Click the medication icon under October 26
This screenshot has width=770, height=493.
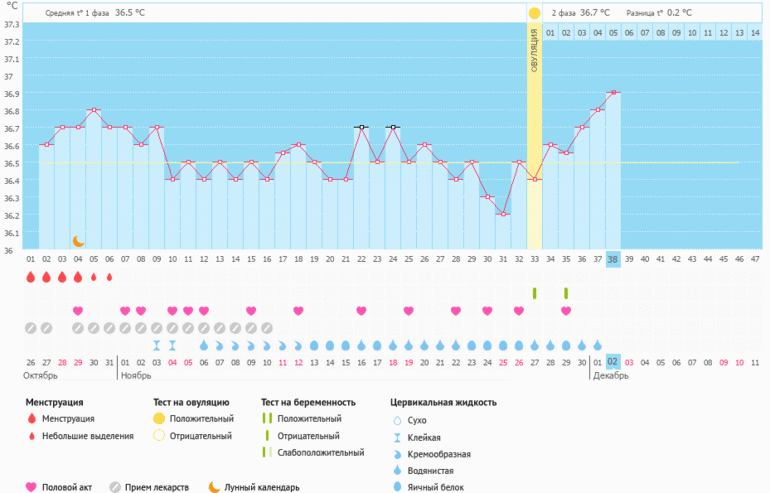tap(31, 328)
